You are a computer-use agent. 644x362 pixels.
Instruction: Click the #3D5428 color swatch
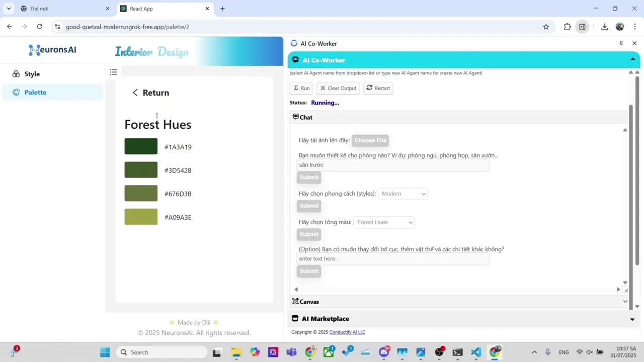click(141, 170)
